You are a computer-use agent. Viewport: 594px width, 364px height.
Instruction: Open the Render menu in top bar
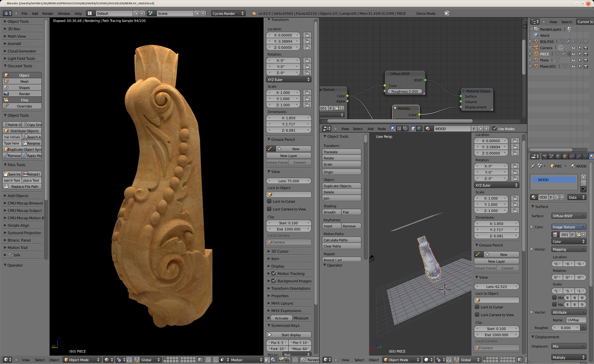(48, 14)
